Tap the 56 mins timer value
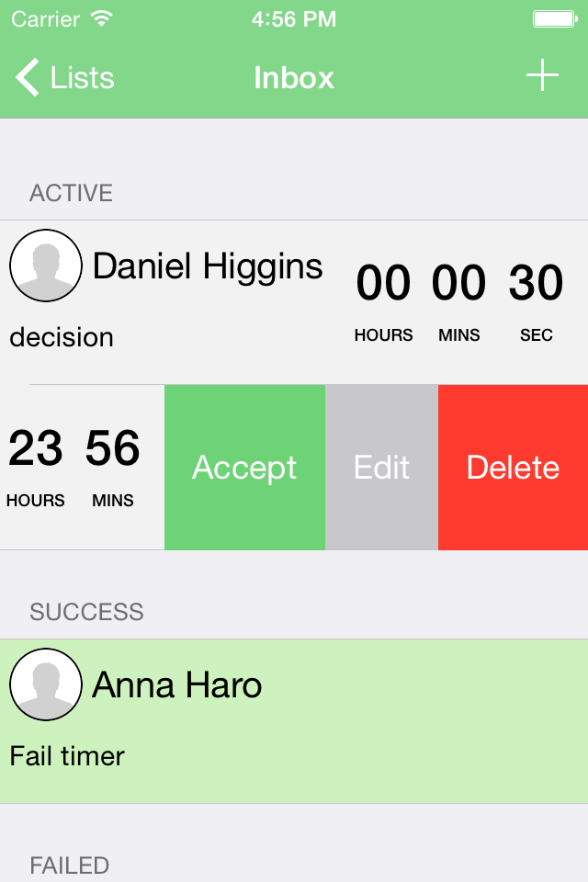 click(x=113, y=449)
